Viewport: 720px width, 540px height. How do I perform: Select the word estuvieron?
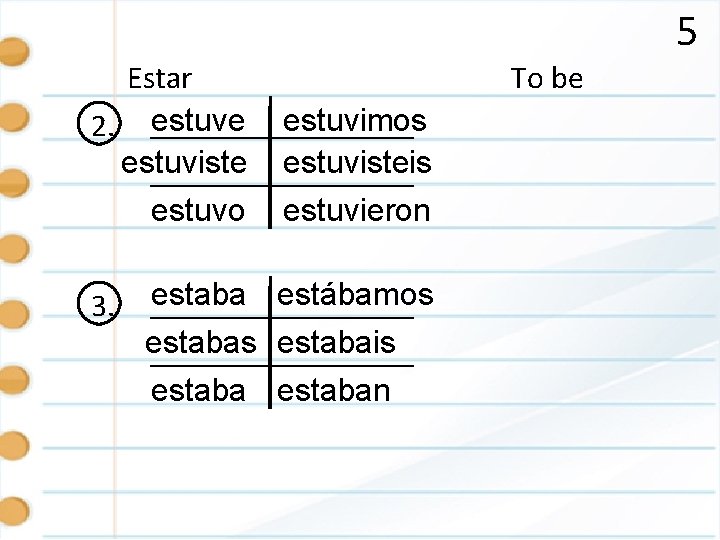coord(357,211)
